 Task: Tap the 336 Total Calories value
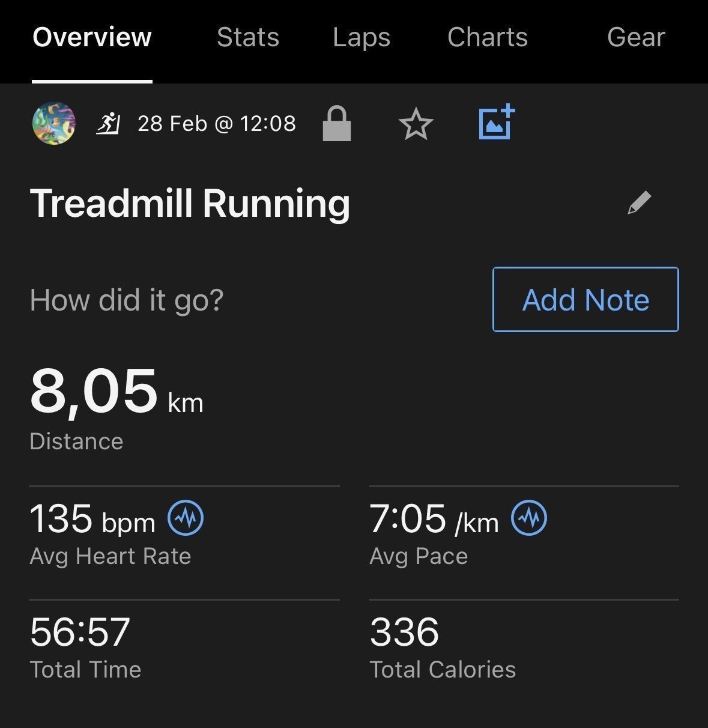tap(404, 632)
